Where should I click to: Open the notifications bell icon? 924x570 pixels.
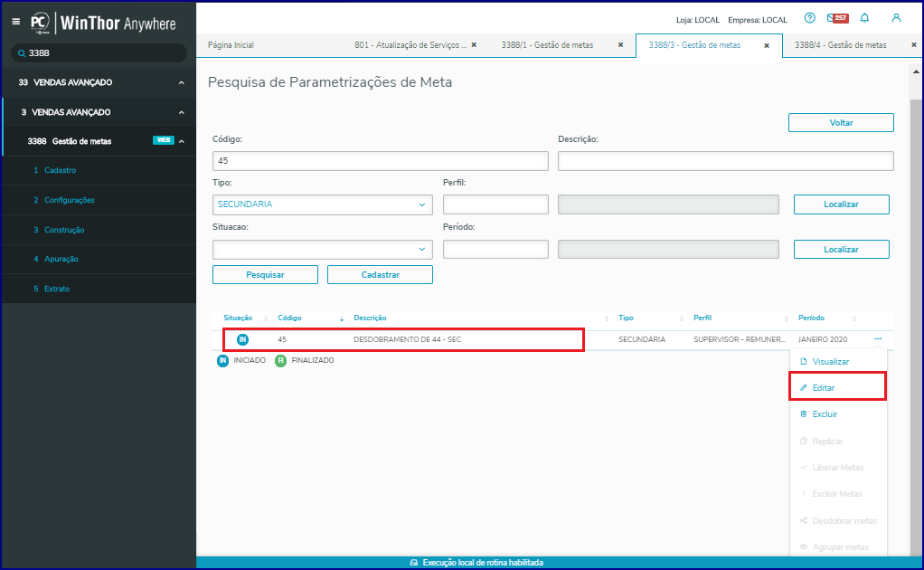[864, 18]
